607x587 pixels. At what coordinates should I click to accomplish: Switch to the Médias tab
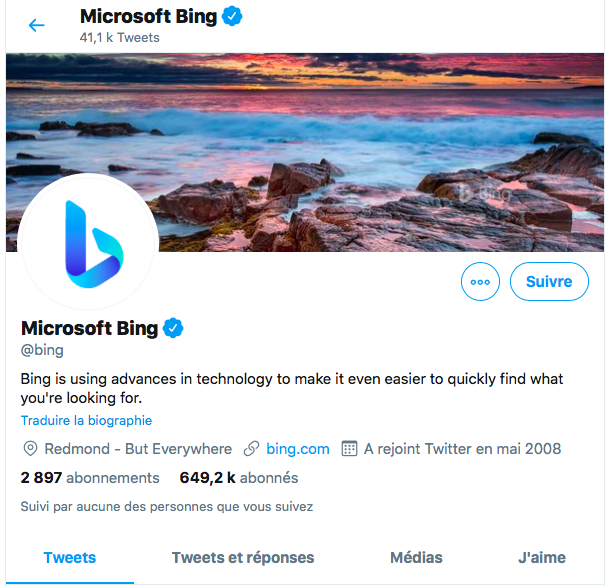(416, 558)
